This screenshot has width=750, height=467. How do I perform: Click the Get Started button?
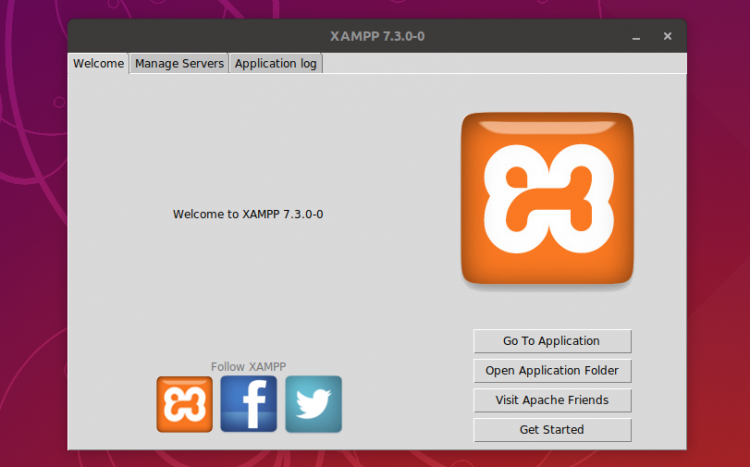click(552, 430)
